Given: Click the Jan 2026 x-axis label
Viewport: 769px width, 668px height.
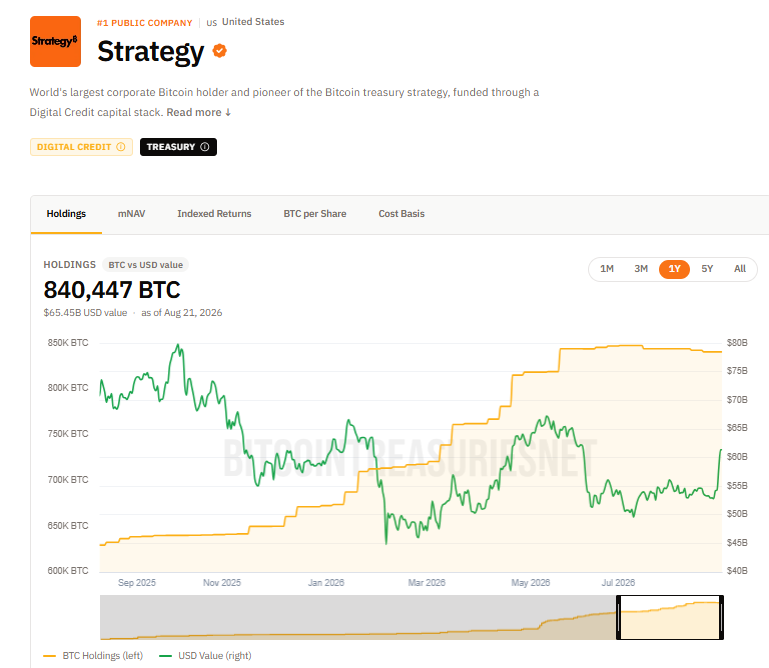Looking at the screenshot, I should click(326, 583).
